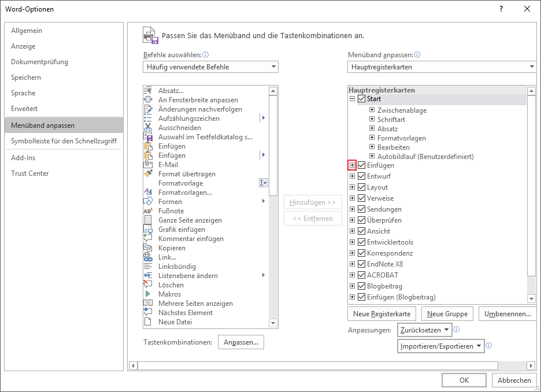Open the Symbolleiste für den Schnellzugriff category

click(64, 141)
